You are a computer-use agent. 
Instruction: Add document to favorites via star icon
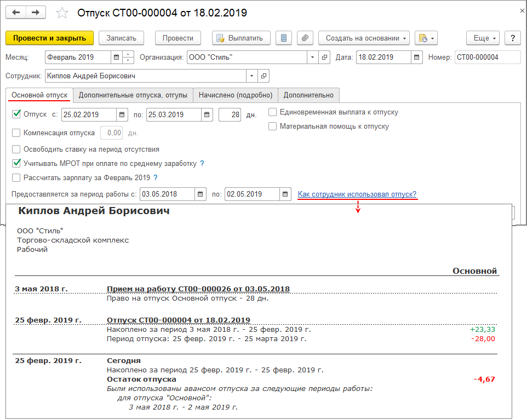pyautogui.click(x=62, y=12)
